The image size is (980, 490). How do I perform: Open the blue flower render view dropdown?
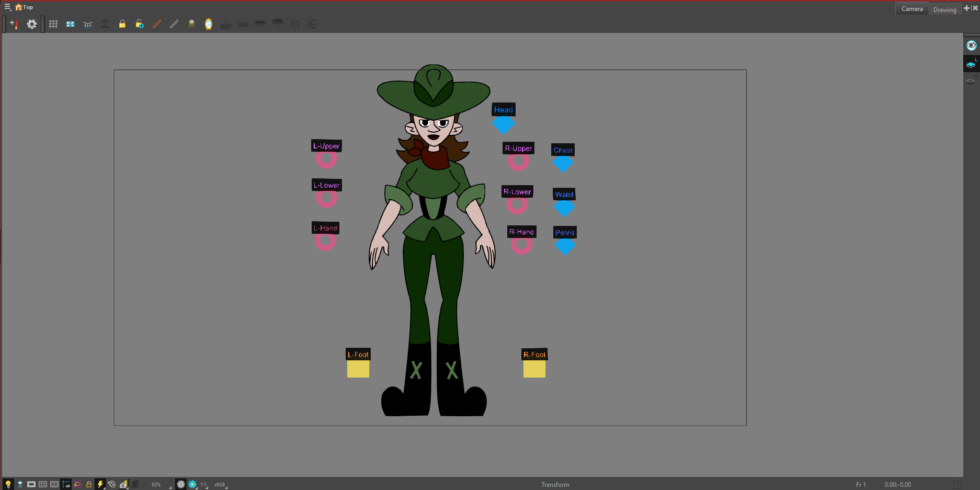point(193,484)
